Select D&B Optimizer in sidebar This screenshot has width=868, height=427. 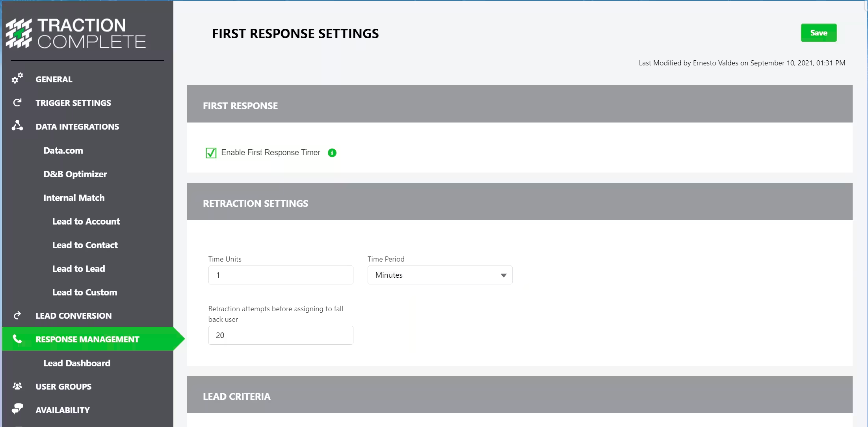(75, 174)
